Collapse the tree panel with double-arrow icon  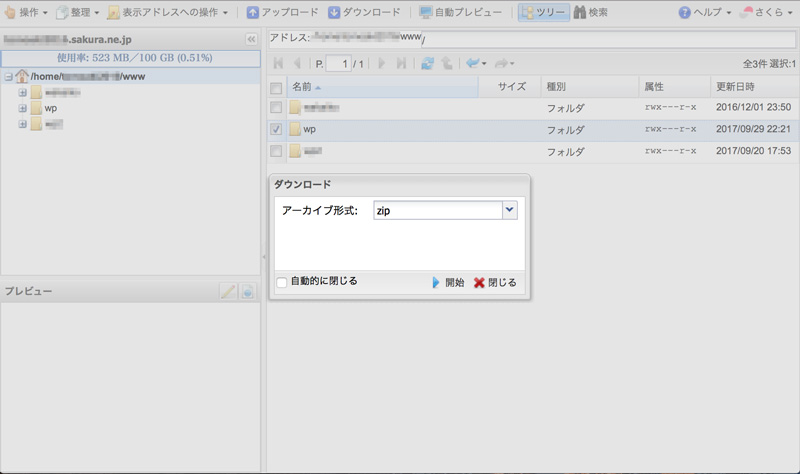coord(252,39)
